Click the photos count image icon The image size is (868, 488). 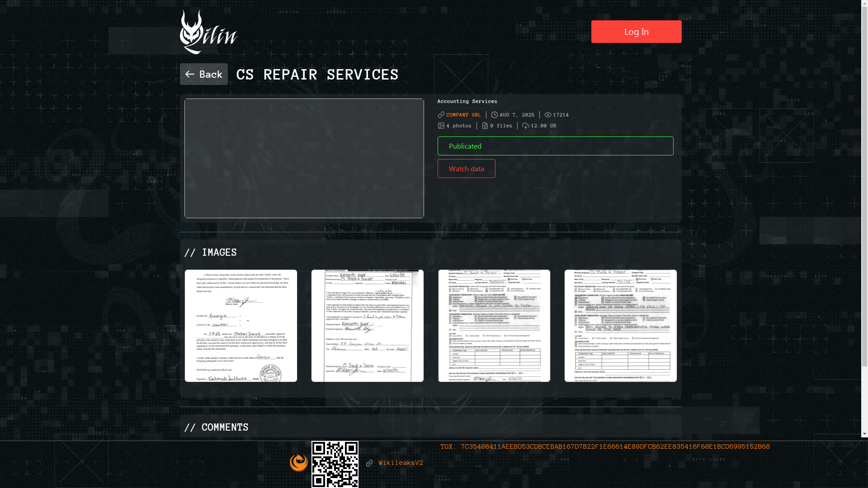(441, 126)
